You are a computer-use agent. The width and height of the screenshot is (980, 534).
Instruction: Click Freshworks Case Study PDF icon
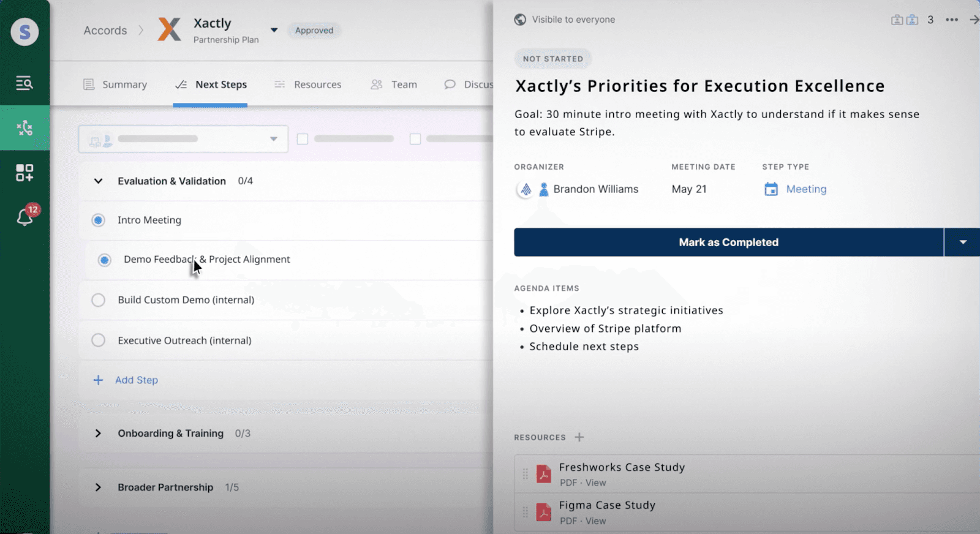(544, 474)
